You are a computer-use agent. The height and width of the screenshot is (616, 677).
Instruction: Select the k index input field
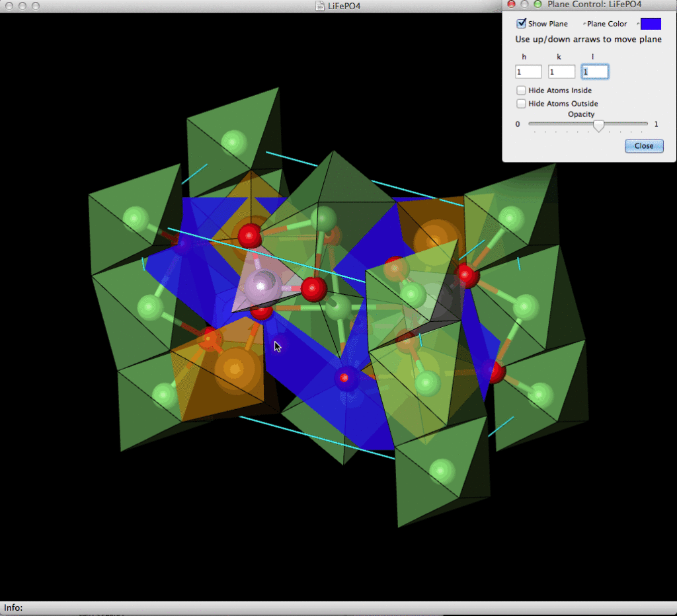click(561, 71)
